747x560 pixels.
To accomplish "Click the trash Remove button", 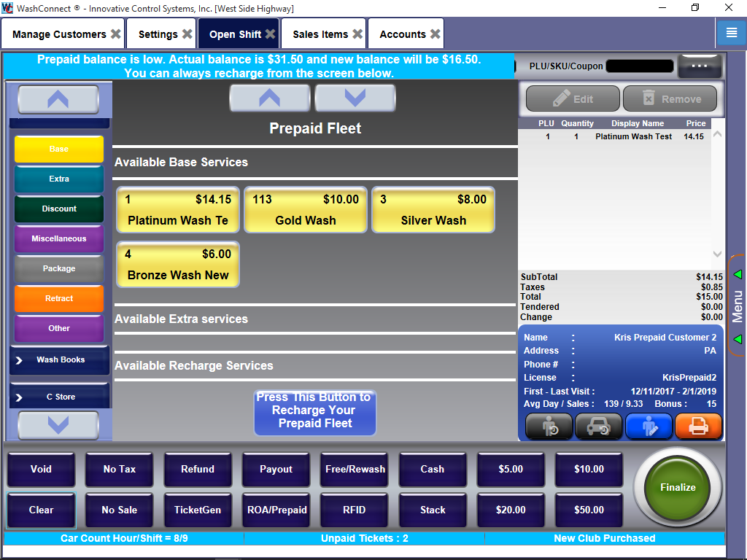I will click(x=670, y=99).
